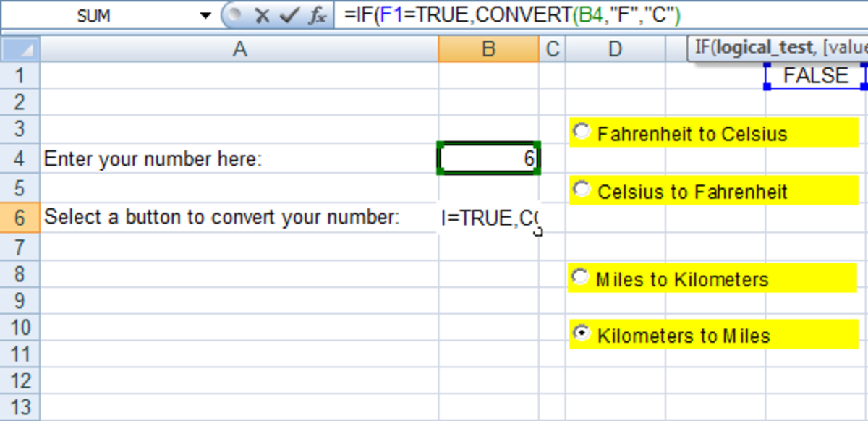Select column B by its header
The height and width of the screenshot is (421, 868).
(488, 48)
